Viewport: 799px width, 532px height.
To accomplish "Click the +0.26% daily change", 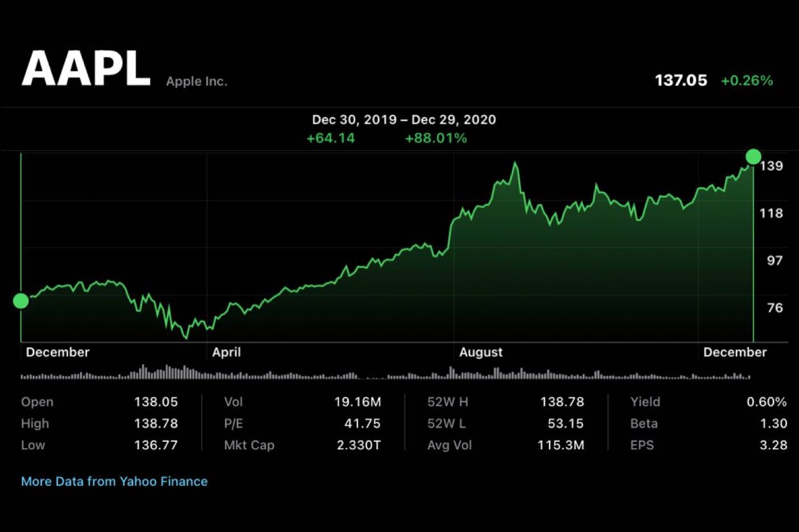I will pyautogui.click(x=746, y=80).
